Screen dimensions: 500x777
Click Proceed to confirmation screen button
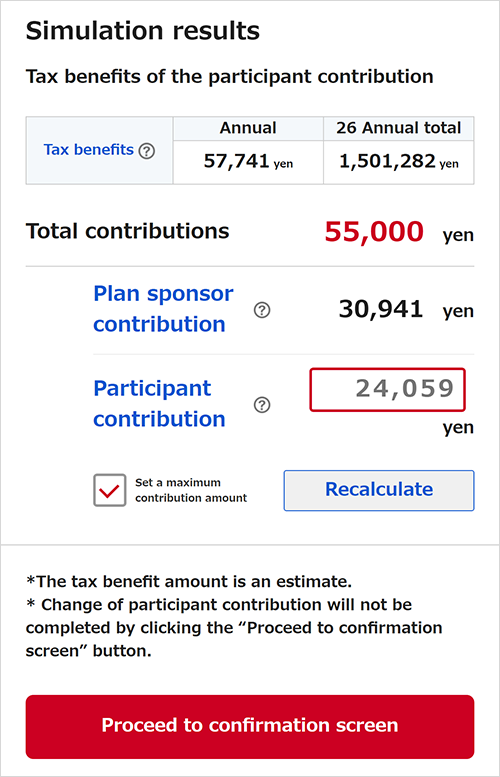point(250,726)
